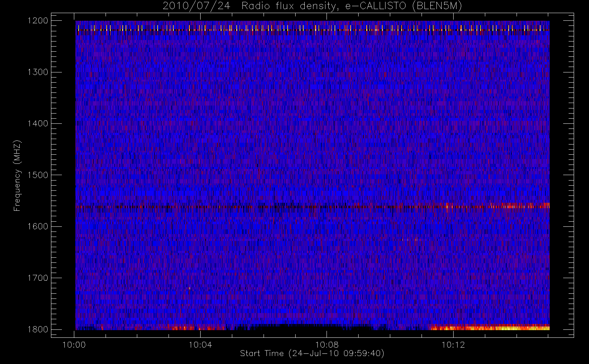
Task: Click the plot title 'Radio flux density, e-CALLISTO (BLEN5M)'
Action: tap(352, 6)
